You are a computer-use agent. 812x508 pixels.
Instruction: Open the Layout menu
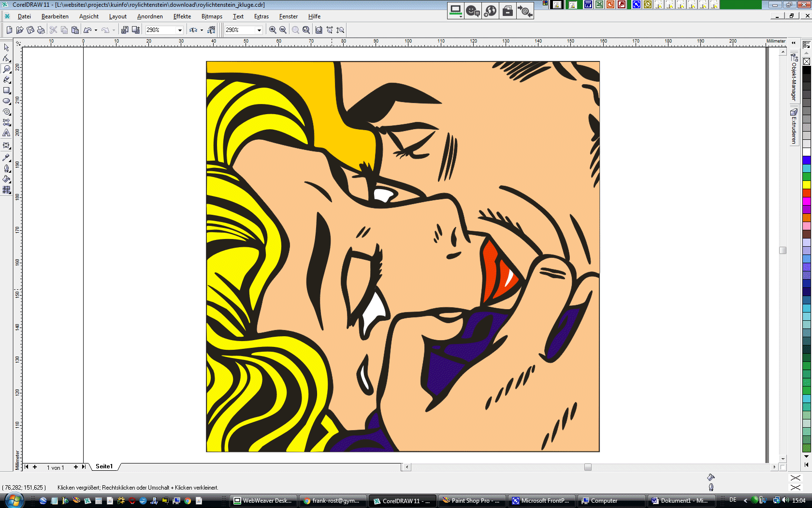point(117,16)
